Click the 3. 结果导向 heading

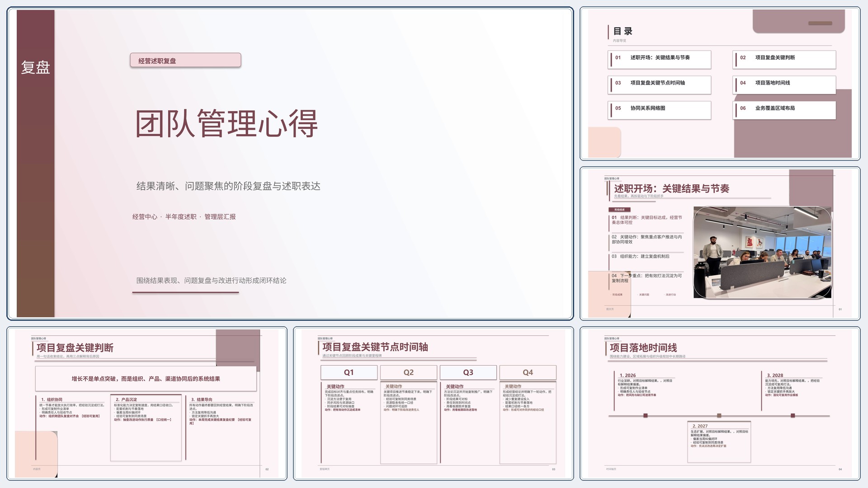coord(202,399)
